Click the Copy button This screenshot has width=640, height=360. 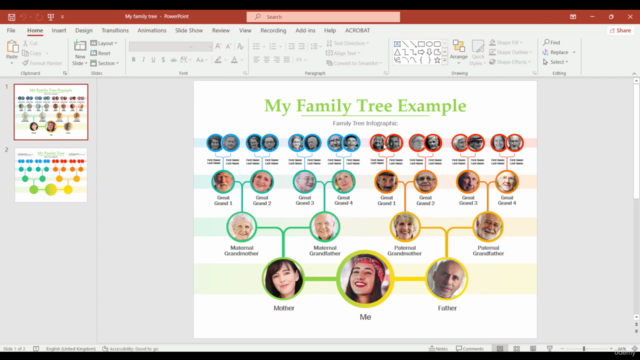pyautogui.click(x=32, y=53)
